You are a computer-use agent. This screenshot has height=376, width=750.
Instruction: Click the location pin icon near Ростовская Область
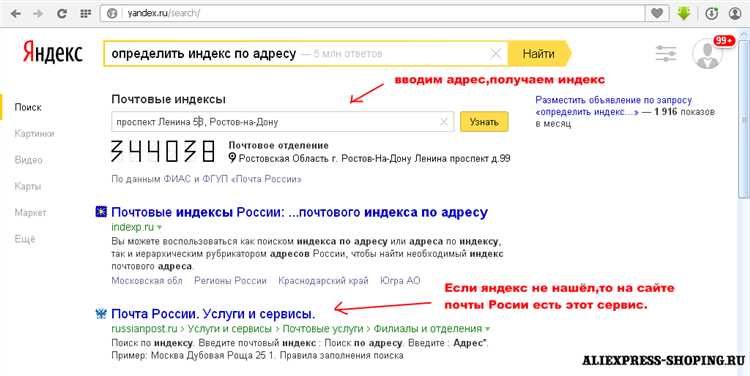click(x=232, y=158)
